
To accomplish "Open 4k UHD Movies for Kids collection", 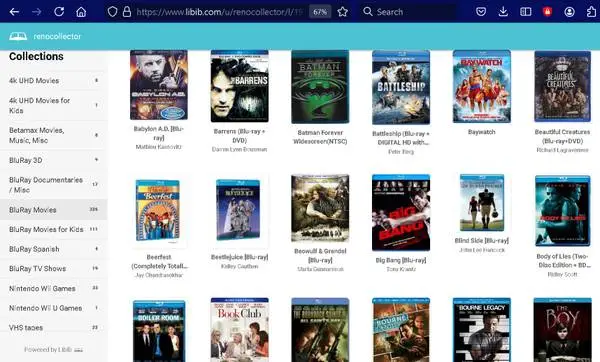I will pyautogui.click(x=54, y=106).
